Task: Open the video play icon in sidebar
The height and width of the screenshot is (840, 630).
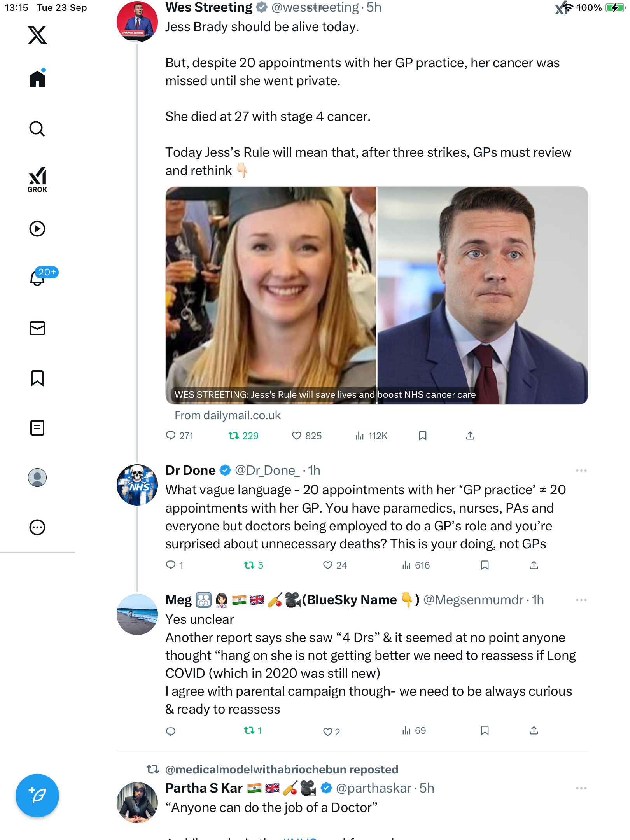Action: [x=37, y=229]
